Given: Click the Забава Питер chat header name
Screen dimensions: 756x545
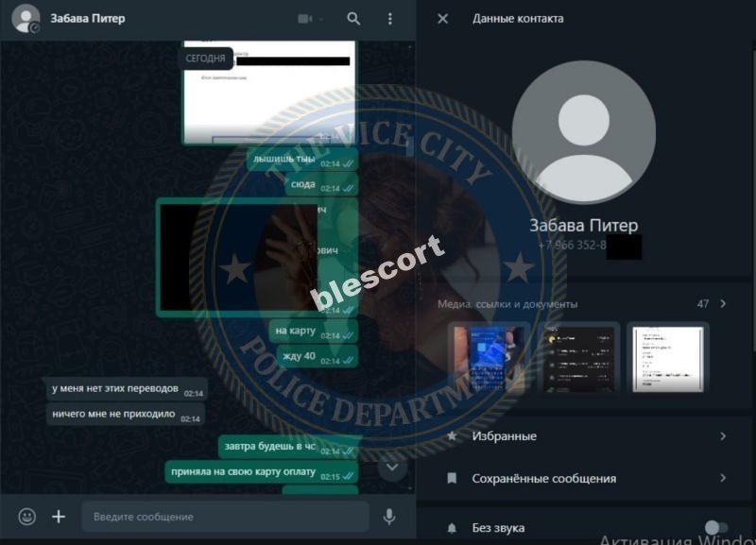Looking at the screenshot, I should pos(88,19).
